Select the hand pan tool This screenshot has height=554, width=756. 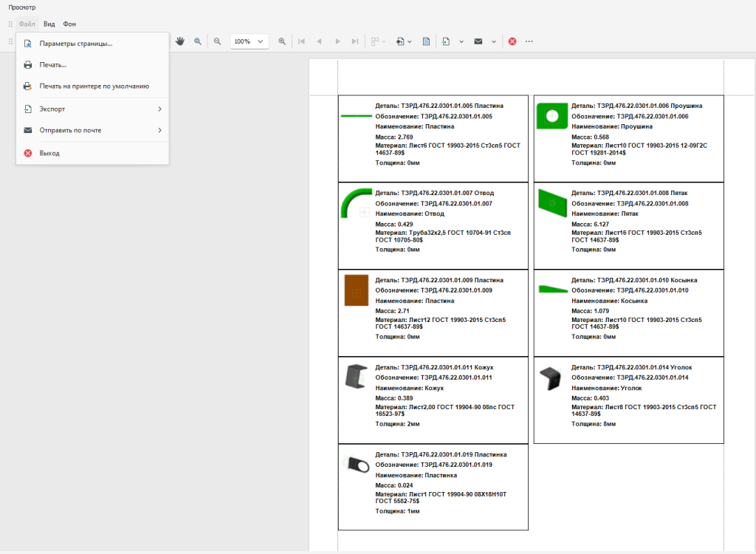[180, 41]
